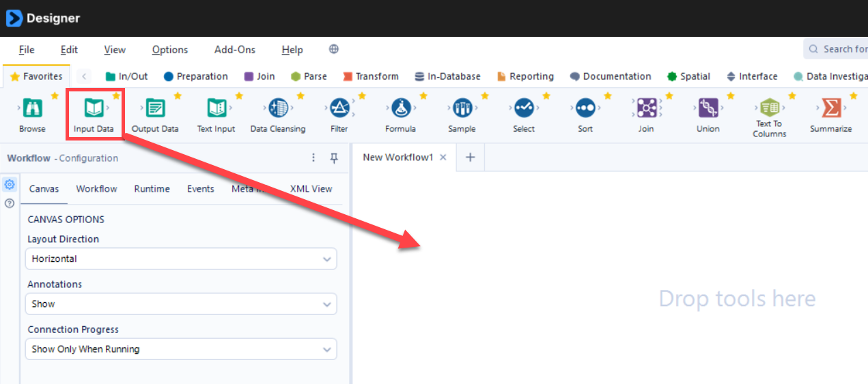
Task: Toggle favorite star on Summarize tool
Action: click(x=854, y=95)
